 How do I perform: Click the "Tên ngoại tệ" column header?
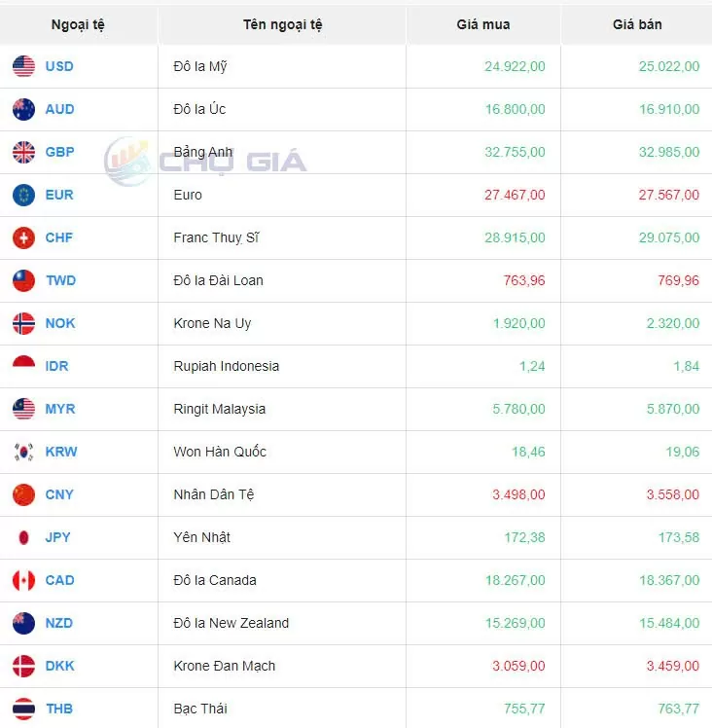[x=281, y=24]
